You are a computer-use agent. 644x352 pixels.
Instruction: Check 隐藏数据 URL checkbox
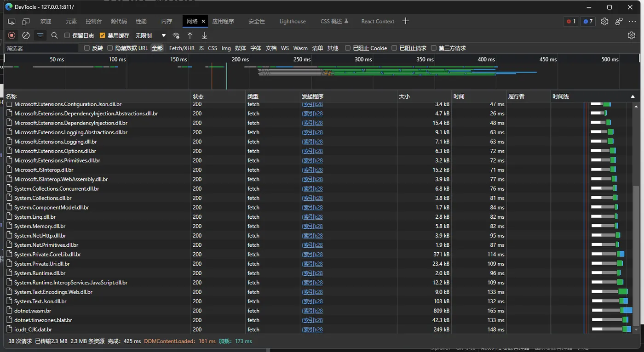[x=110, y=48]
